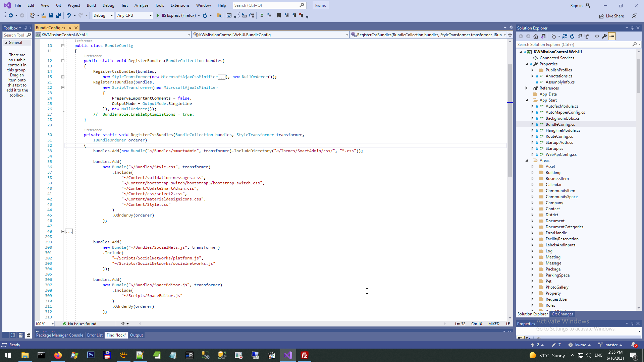The height and width of the screenshot is (362, 644).
Task: Click the Live Share button
Action: point(612,16)
